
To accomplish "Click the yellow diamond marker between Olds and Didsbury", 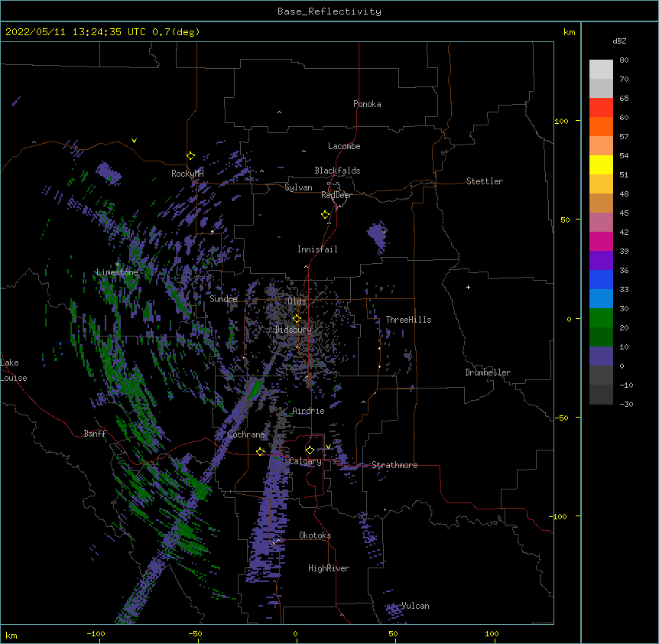I will coord(297,318).
